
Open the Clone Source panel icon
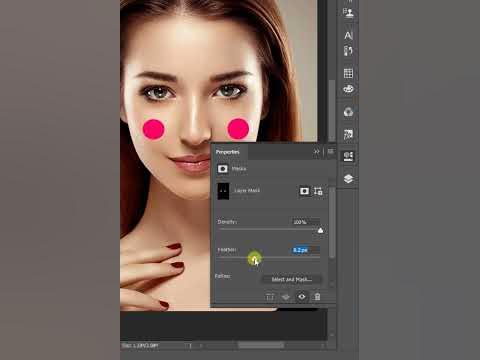(348, 13)
